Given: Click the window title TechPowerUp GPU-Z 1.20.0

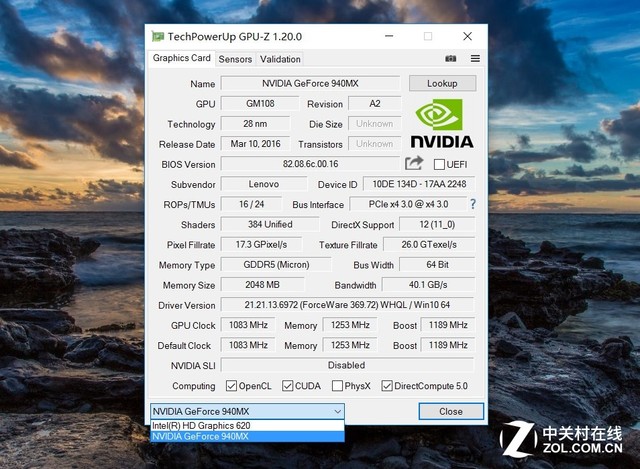Looking at the screenshot, I should tap(235, 37).
